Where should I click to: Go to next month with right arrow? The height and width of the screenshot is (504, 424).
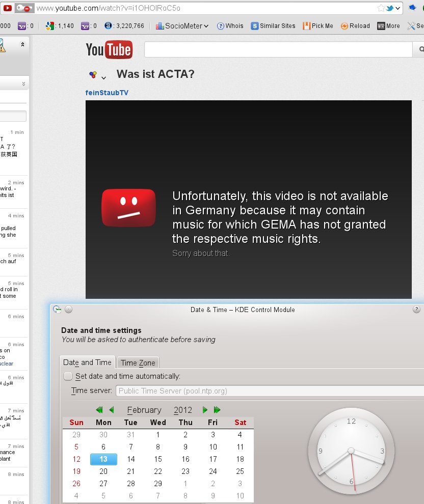pyautogui.click(x=205, y=410)
